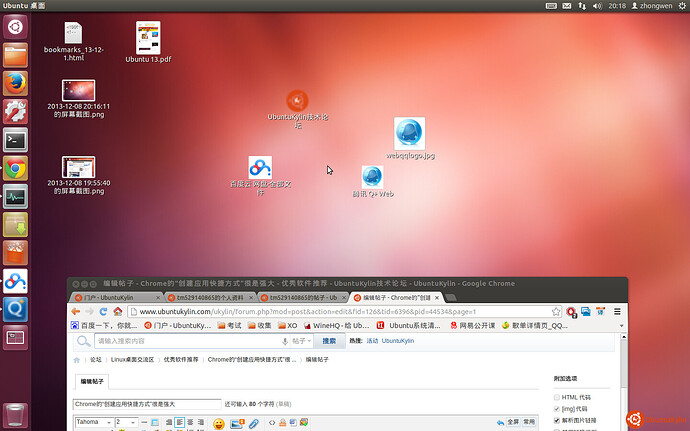Screen dimensions: 690x431
Task: Select bookmarks_13-12-1.html desktop file
Action: [x=73, y=41]
